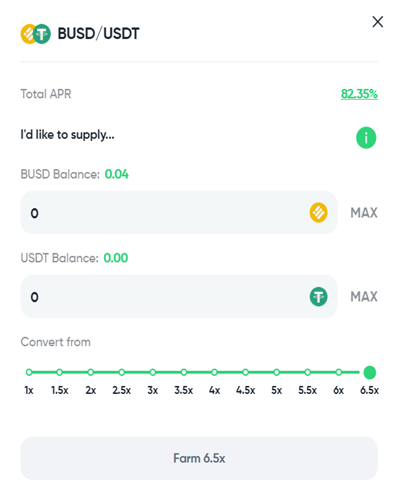Click the 6.5x slider handle

[x=369, y=372]
